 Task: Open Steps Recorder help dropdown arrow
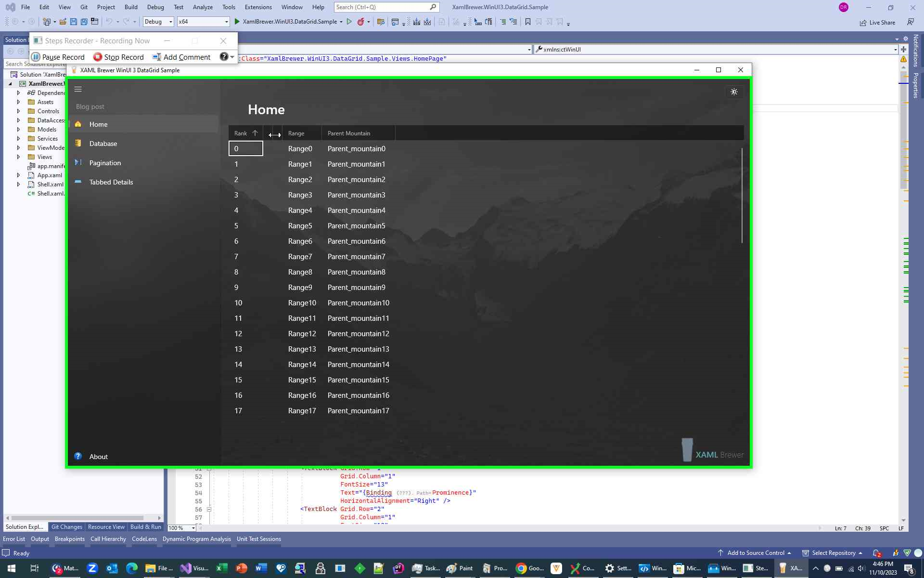(x=232, y=57)
